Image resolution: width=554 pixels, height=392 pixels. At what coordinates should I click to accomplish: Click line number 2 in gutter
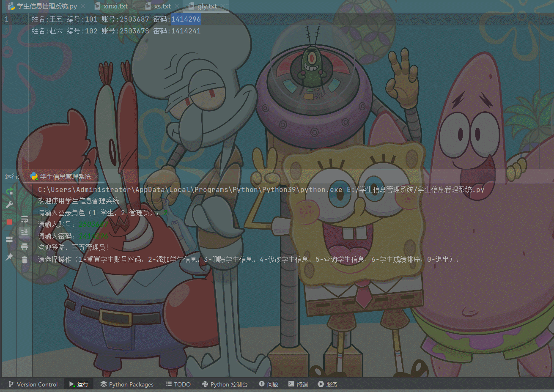coord(6,31)
